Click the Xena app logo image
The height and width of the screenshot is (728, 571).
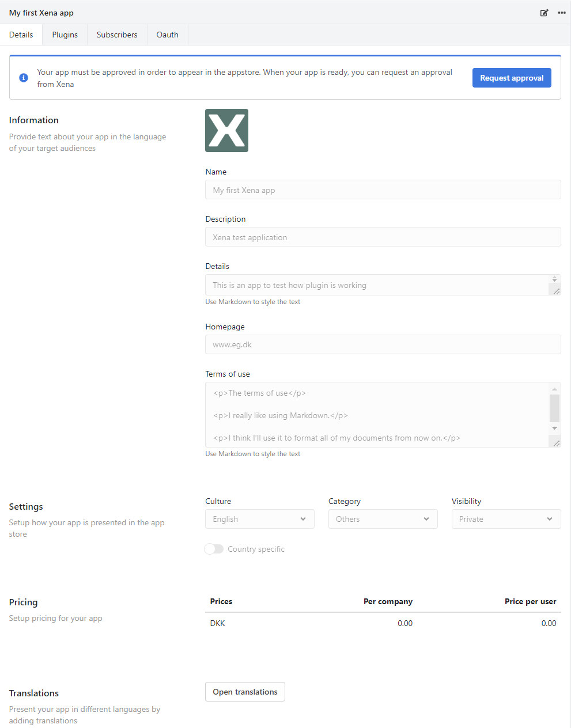pos(226,131)
